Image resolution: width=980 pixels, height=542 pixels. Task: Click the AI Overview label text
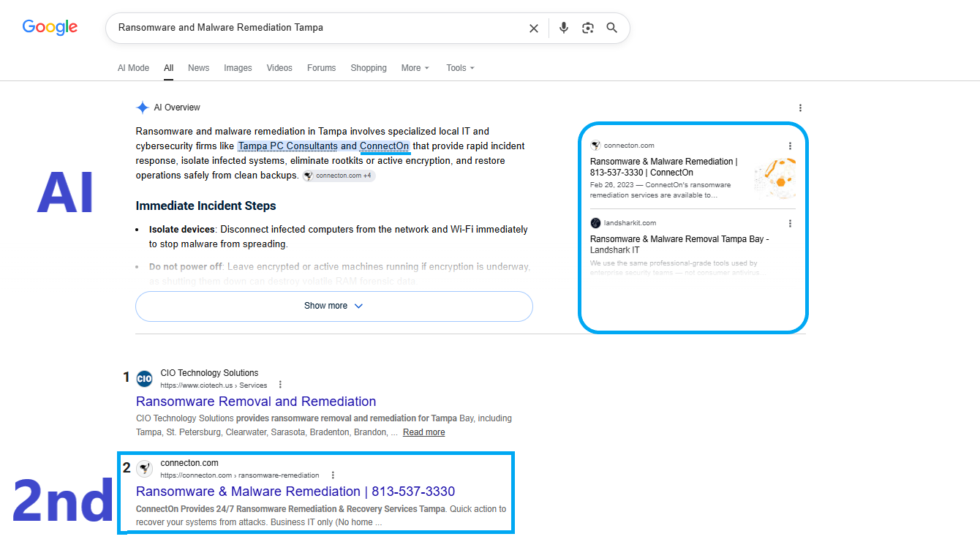tap(177, 108)
